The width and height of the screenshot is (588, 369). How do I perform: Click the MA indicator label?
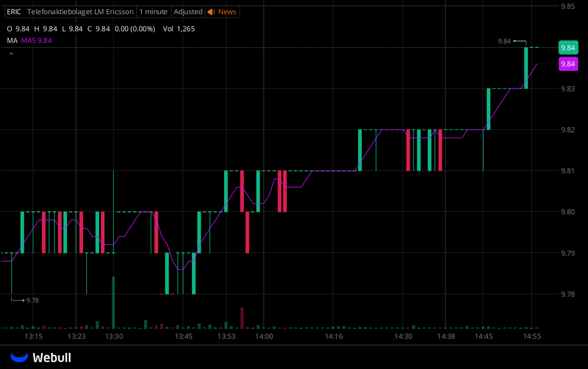pos(12,41)
